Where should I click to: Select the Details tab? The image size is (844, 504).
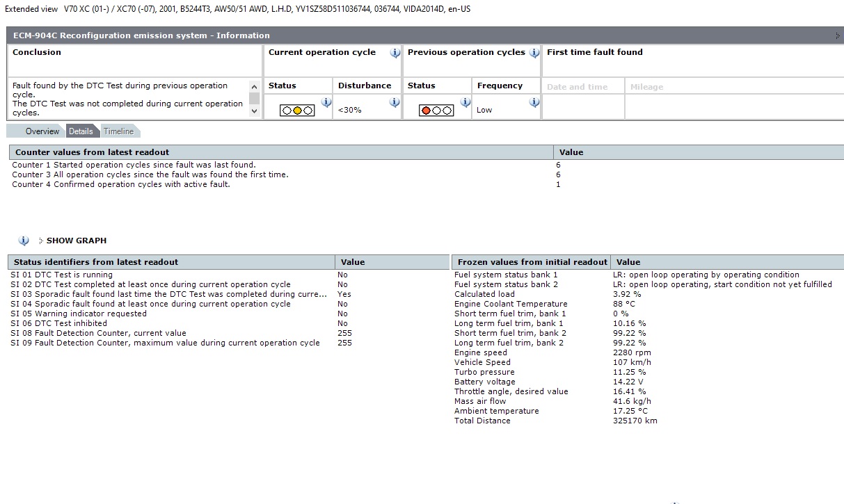tap(81, 131)
